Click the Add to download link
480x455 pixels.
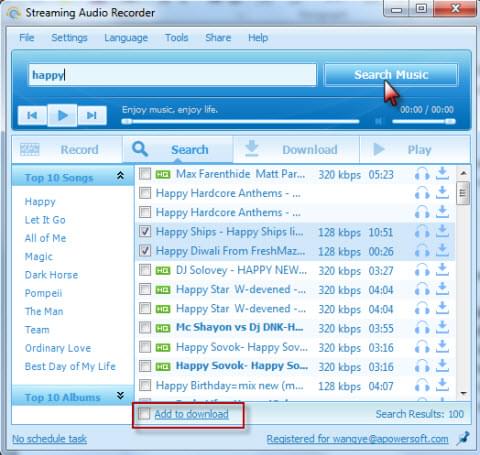click(191, 414)
